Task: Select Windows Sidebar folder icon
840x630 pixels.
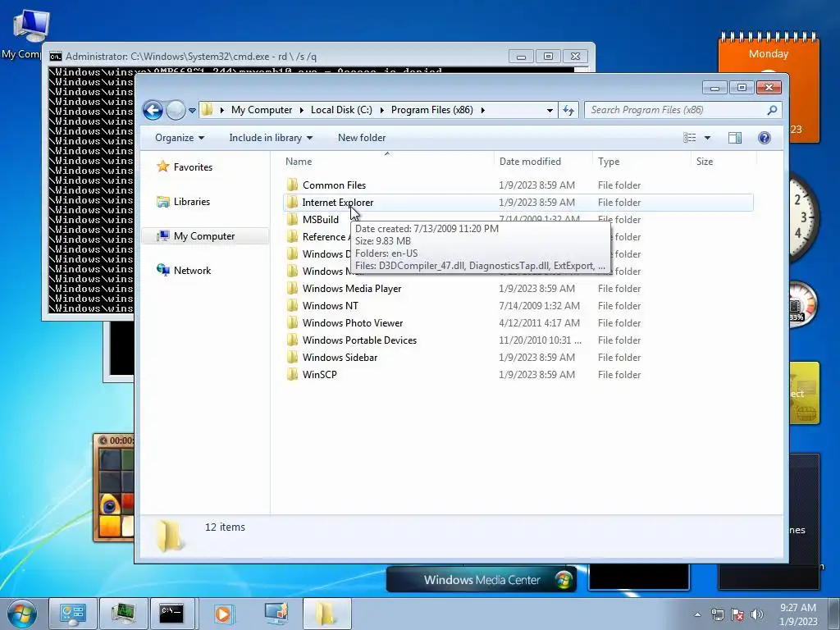Action: coord(293,358)
